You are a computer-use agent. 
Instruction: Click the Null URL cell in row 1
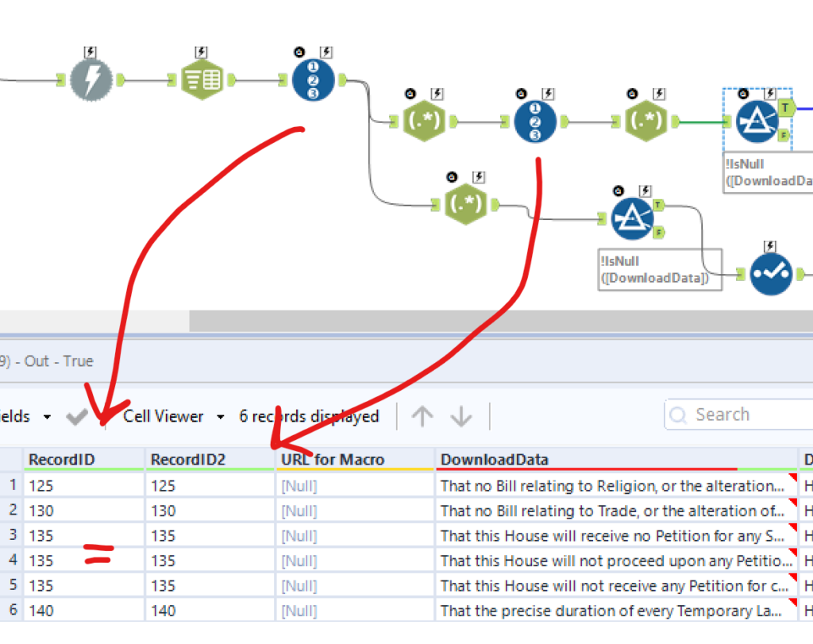355,486
